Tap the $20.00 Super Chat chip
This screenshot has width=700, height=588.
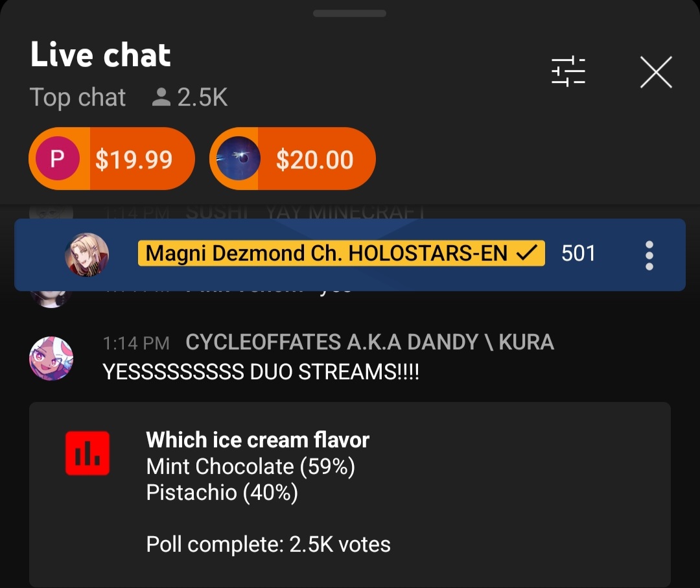click(292, 158)
